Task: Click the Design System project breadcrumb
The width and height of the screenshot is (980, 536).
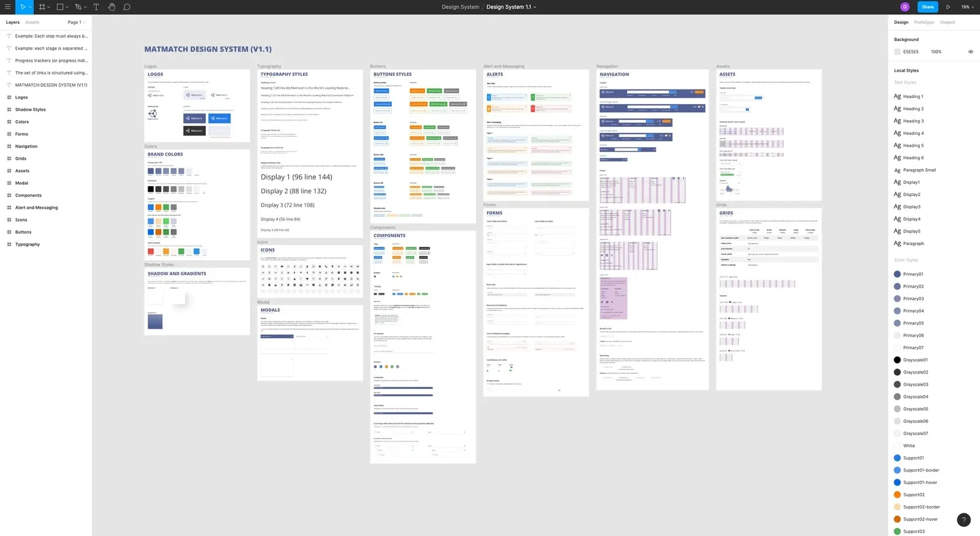Action: click(461, 7)
